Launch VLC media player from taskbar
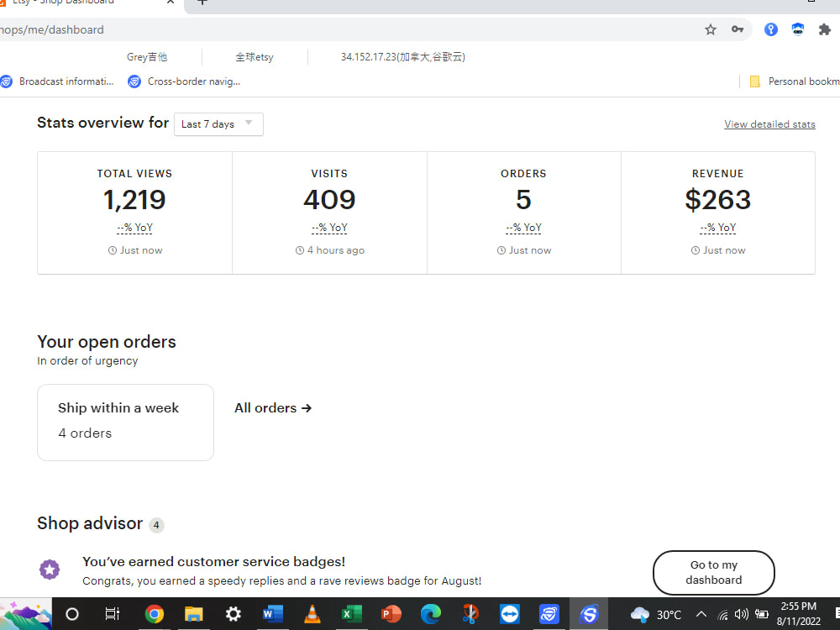Viewport: 840px width, 630px height. tap(312, 614)
